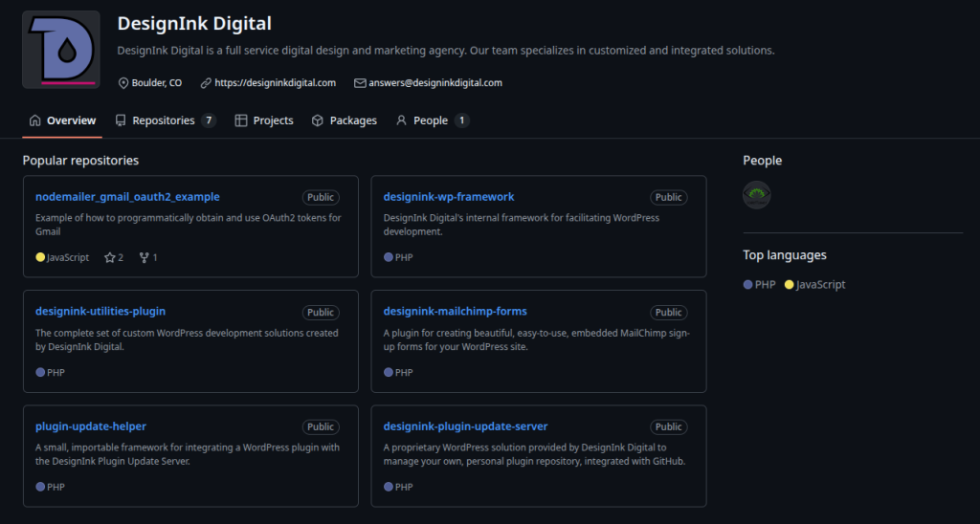Click the link chain icon next to website URL
The width and height of the screenshot is (980, 524).
pos(206,83)
